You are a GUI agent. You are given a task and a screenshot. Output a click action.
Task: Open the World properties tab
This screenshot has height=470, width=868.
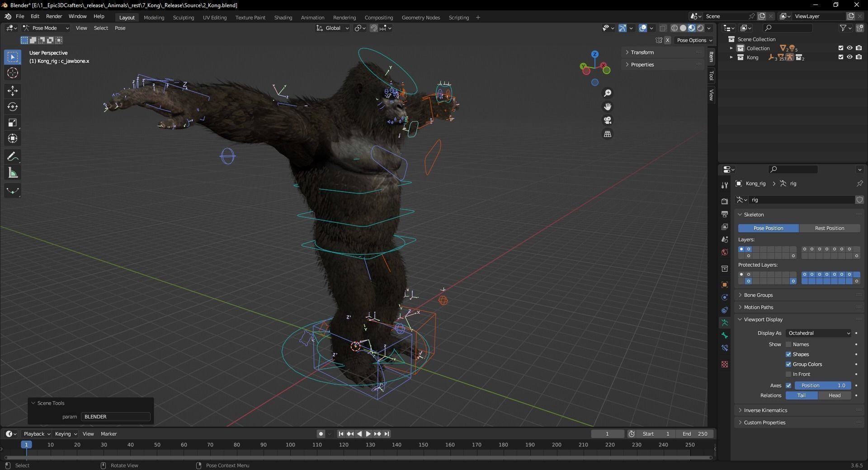725,252
